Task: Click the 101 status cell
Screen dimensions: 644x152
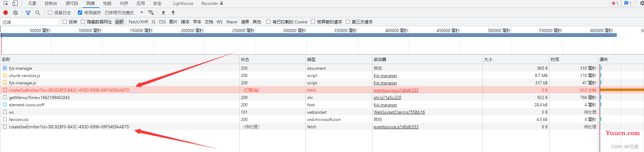Action: [273, 112]
